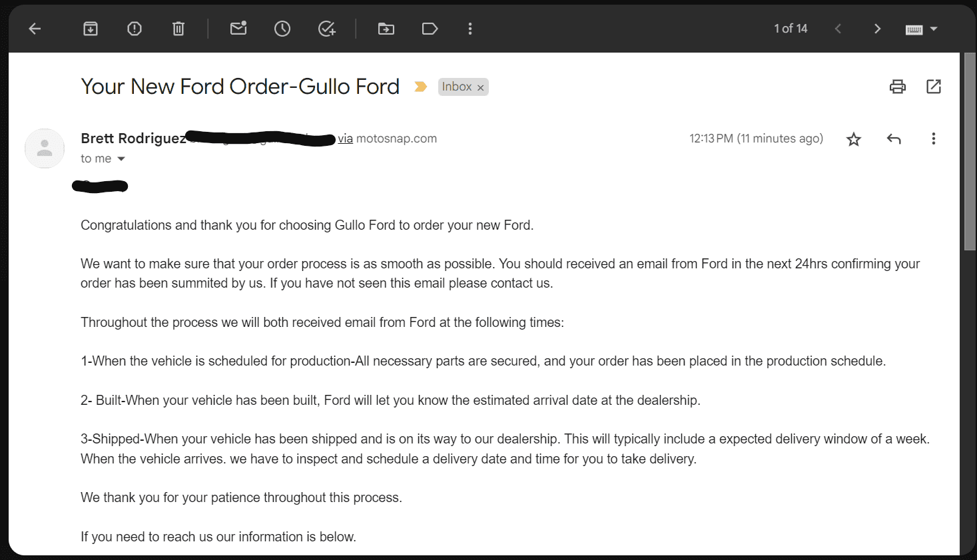Report this message as spam
The height and width of the screenshot is (560, 977).
[x=135, y=29]
